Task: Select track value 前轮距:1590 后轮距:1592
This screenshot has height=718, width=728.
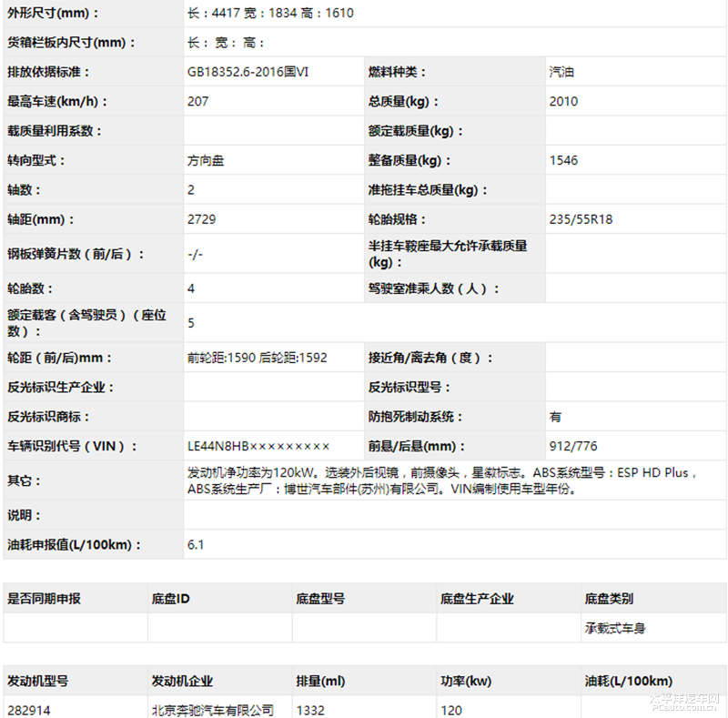Action: (258, 358)
